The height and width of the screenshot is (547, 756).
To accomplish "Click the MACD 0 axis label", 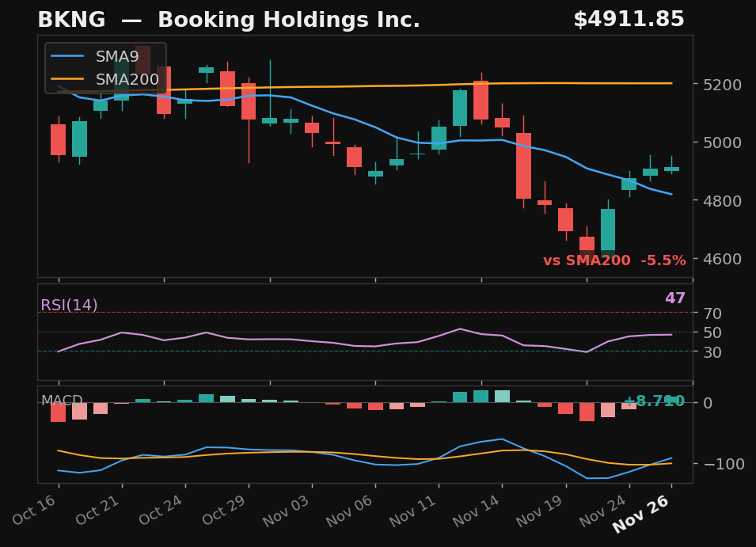I will (x=708, y=403).
